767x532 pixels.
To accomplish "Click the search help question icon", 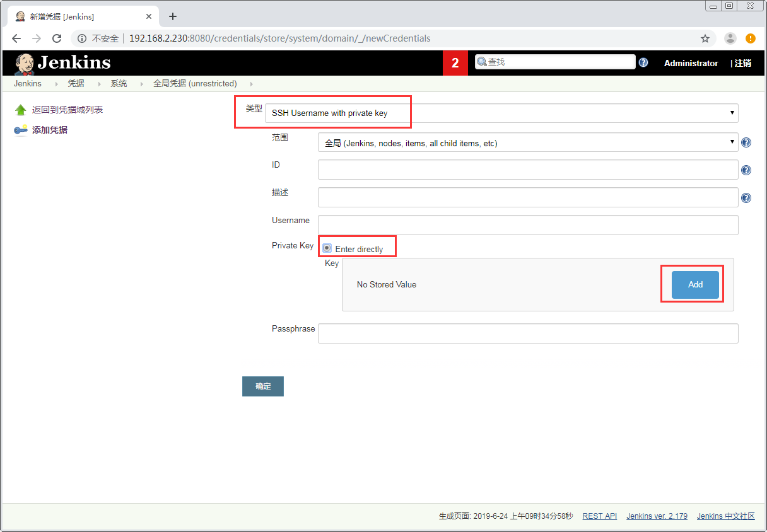I will (x=643, y=62).
